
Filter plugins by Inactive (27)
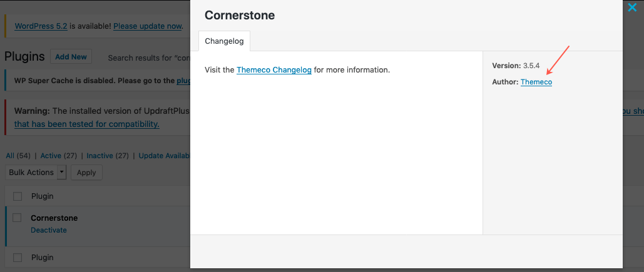pos(108,156)
